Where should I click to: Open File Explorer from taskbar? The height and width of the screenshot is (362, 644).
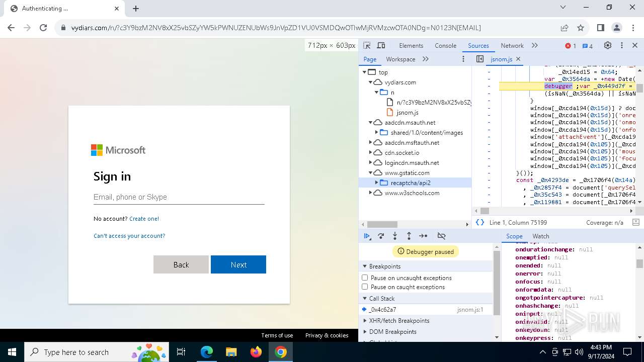click(231, 352)
